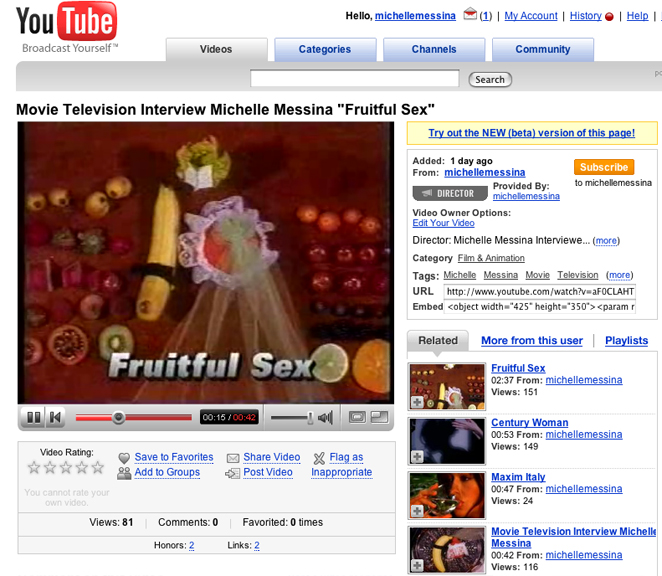Click the rewind-to-start button
Image resolution: width=662 pixels, height=576 pixels.
coord(55,418)
